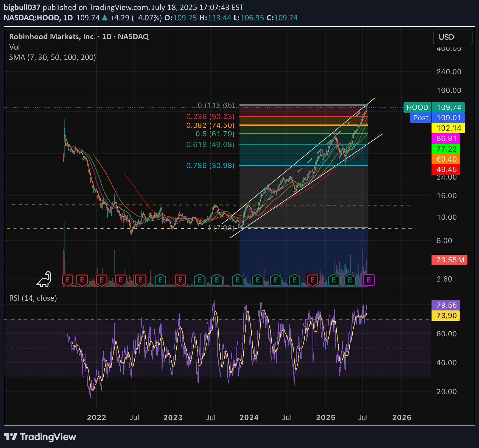479x448 pixels.
Task: Click the TradingView logo in the footer
Action: 40,437
